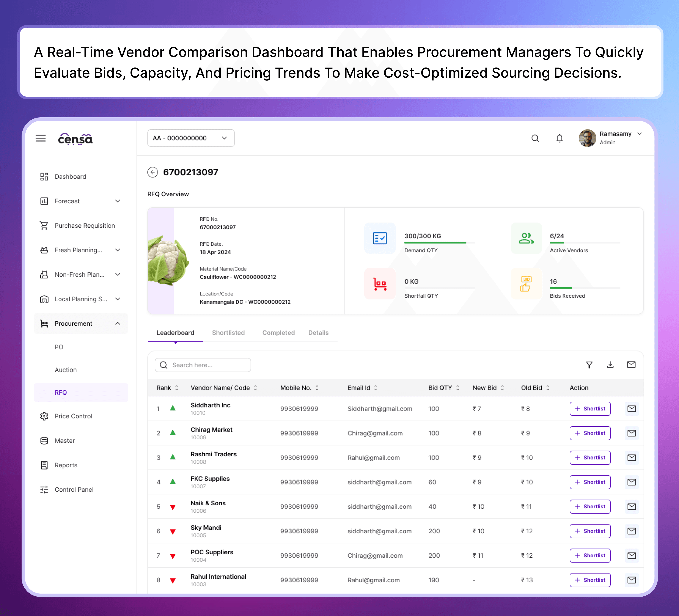The height and width of the screenshot is (616, 679).
Task: Click the mail icon in table toolbar
Action: point(631,365)
